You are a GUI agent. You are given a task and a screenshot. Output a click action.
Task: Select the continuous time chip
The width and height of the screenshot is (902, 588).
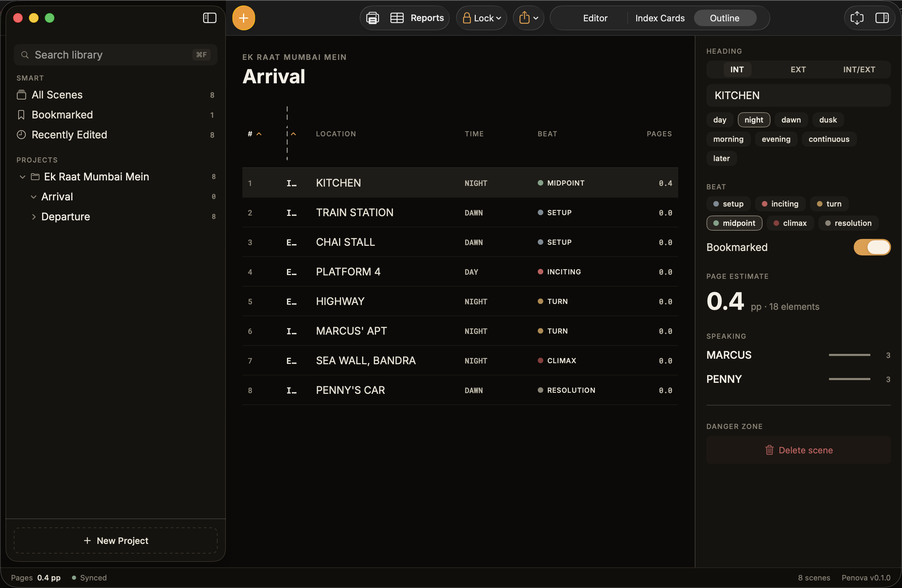pyautogui.click(x=829, y=139)
